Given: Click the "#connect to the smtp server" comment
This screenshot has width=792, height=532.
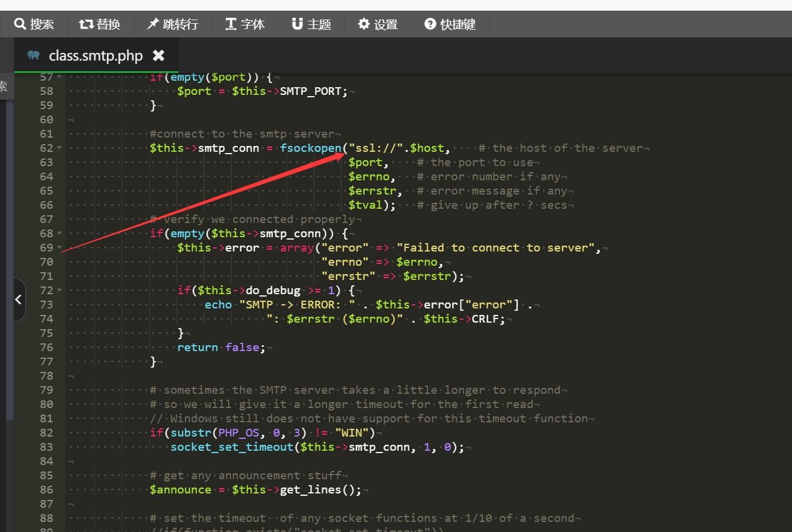Looking at the screenshot, I should point(243,134).
